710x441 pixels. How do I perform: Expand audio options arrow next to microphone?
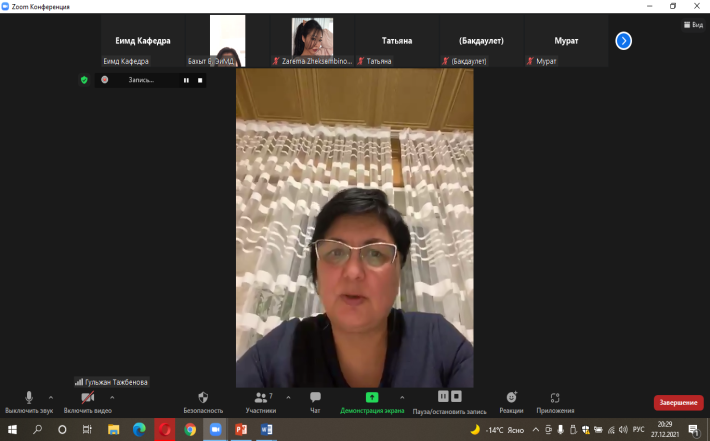pyautogui.click(x=51, y=397)
